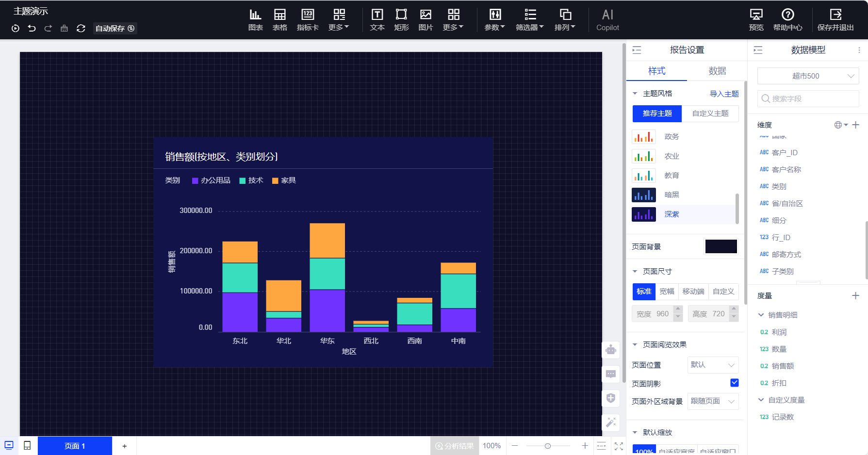
Task: Open the 页面位置 默认 dropdown
Action: [713, 365]
